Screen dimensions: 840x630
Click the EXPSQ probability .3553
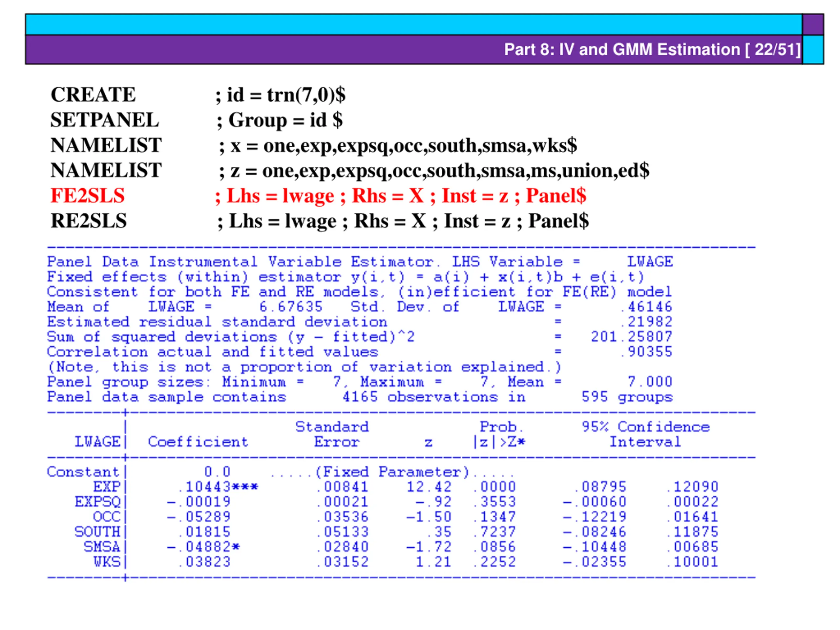point(495,502)
